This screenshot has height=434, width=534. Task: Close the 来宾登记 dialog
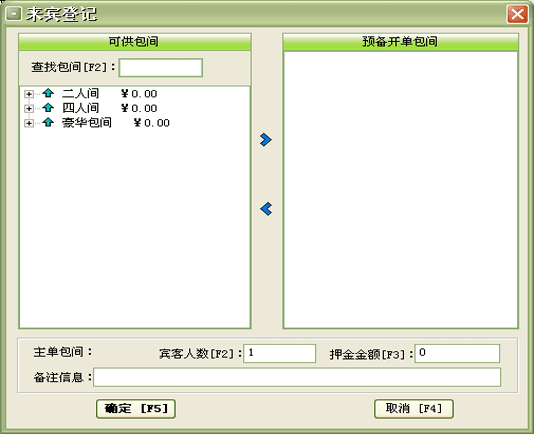(x=517, y=14)
